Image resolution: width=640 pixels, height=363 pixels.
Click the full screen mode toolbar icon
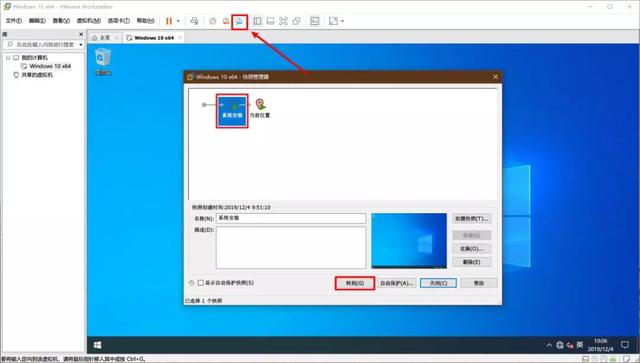pos(283,21)
